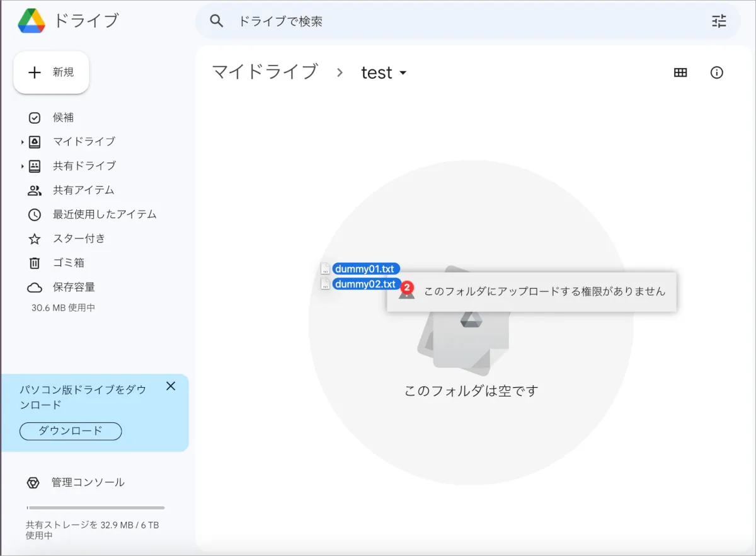
Task: Dismiss the desktop Drive download banner
Action: click(x=170, y=386)
